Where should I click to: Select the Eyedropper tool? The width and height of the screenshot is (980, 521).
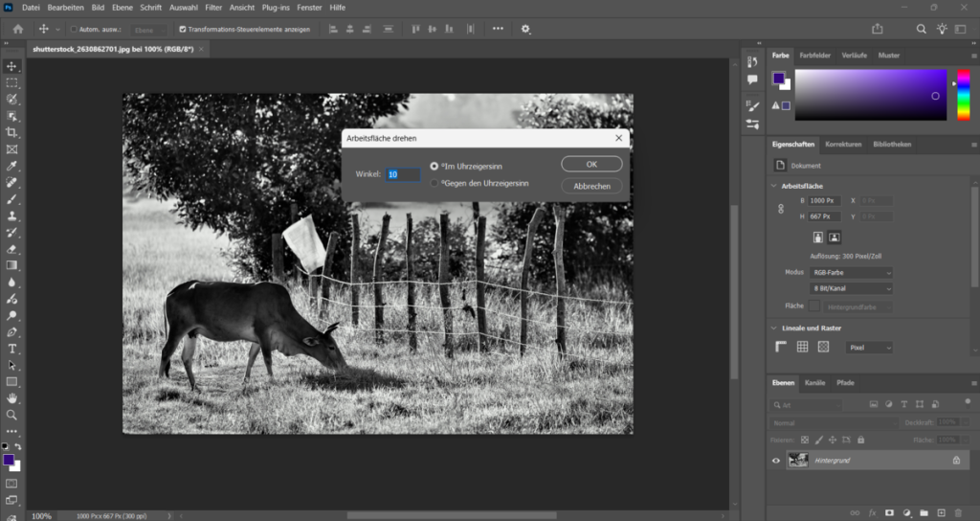pos(11,166)
